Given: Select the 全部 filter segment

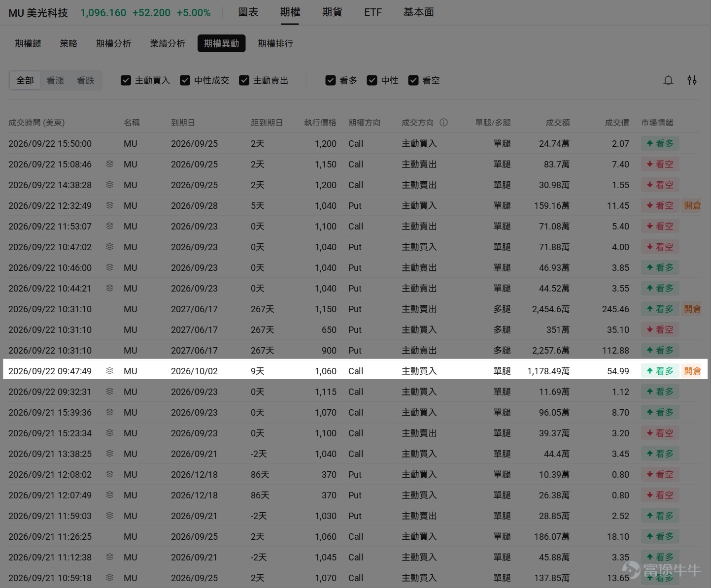Looking at the screenshot, I should click(x=25, y=80).
